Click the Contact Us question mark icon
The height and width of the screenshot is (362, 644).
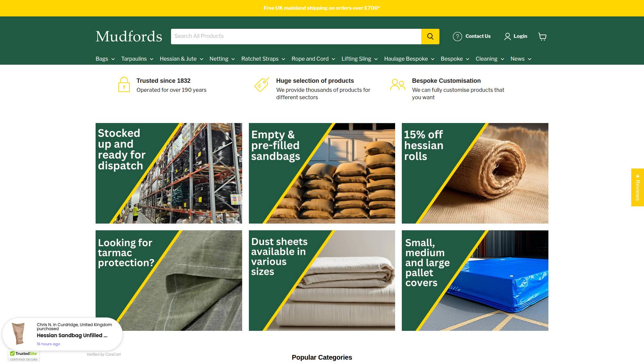click(457, 36)
